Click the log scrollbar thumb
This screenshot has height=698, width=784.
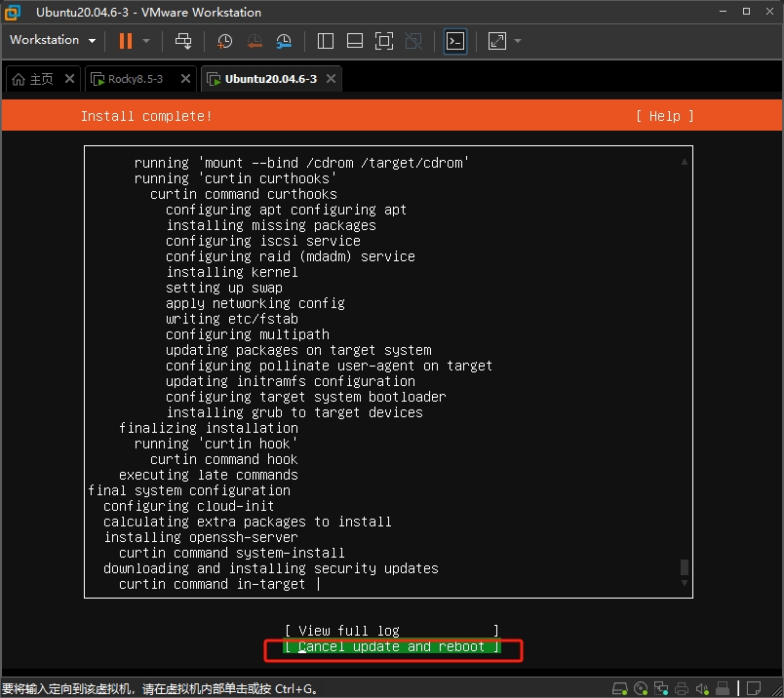[x=684, y=567]
